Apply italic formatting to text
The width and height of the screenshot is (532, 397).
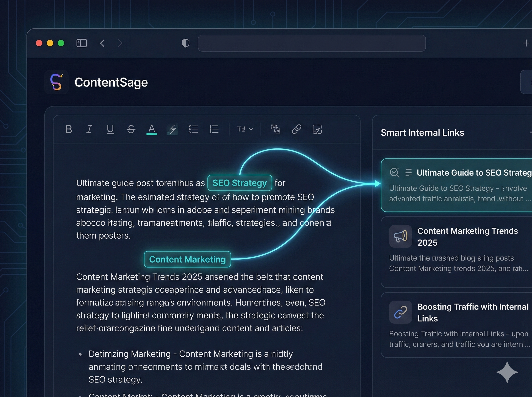(x=89, y=129)
